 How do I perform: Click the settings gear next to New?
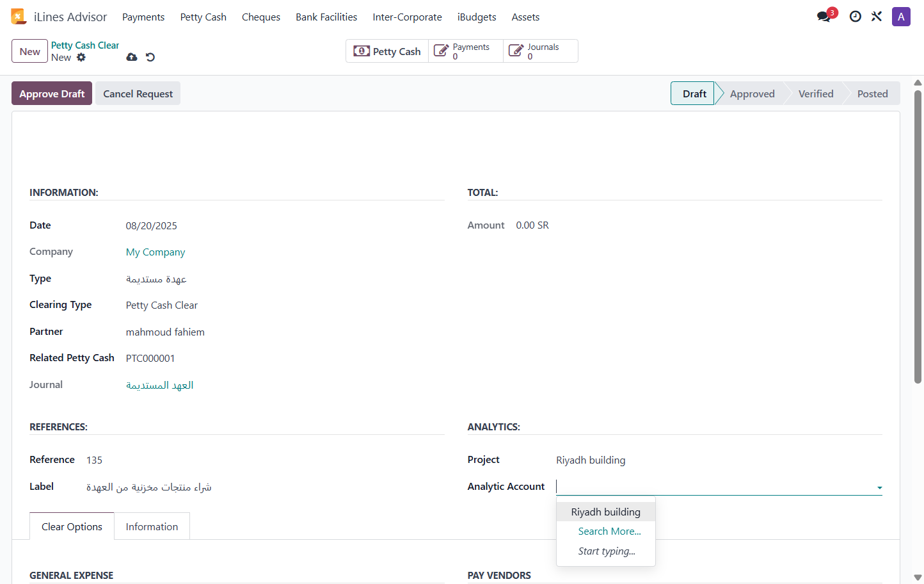81,58
